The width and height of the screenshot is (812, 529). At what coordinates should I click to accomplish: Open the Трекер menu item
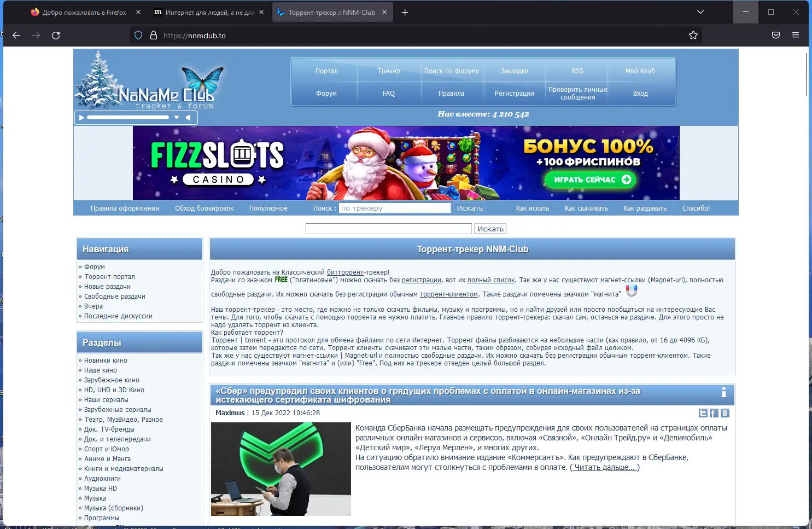click(389, 71)
